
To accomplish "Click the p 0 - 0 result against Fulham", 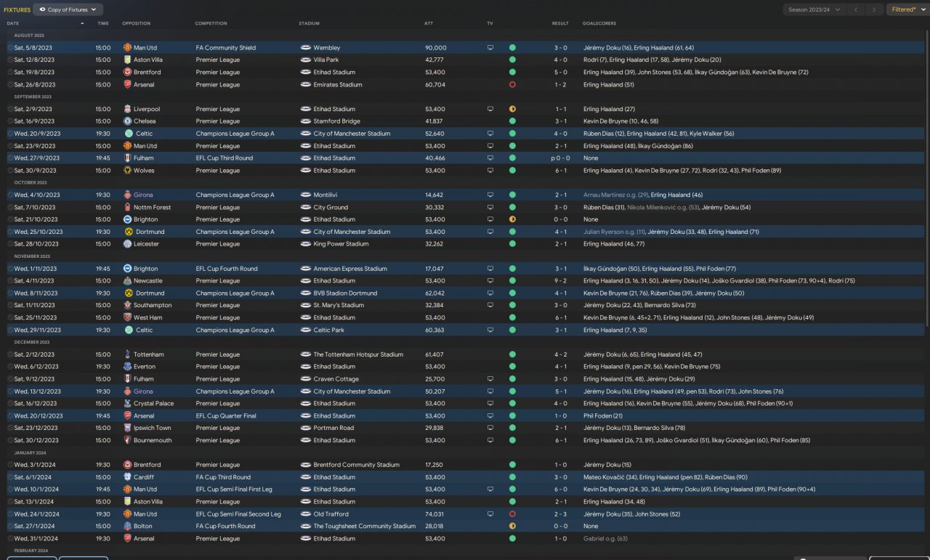I will pyautogui.click(x=559, y=158).
